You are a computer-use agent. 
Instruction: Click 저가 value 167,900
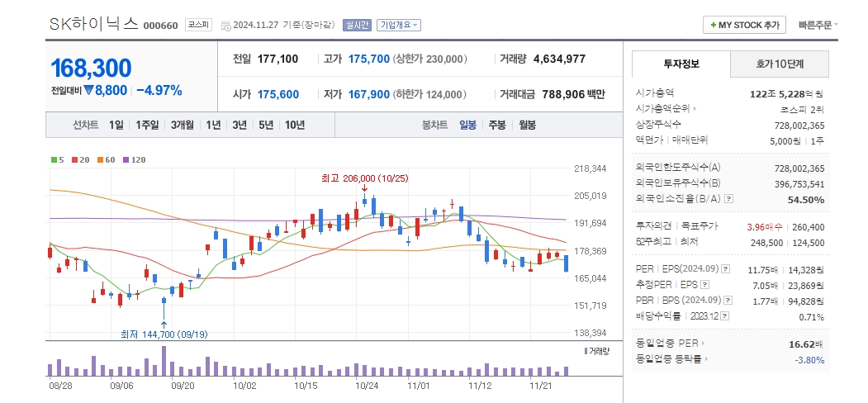coord(369,95)
